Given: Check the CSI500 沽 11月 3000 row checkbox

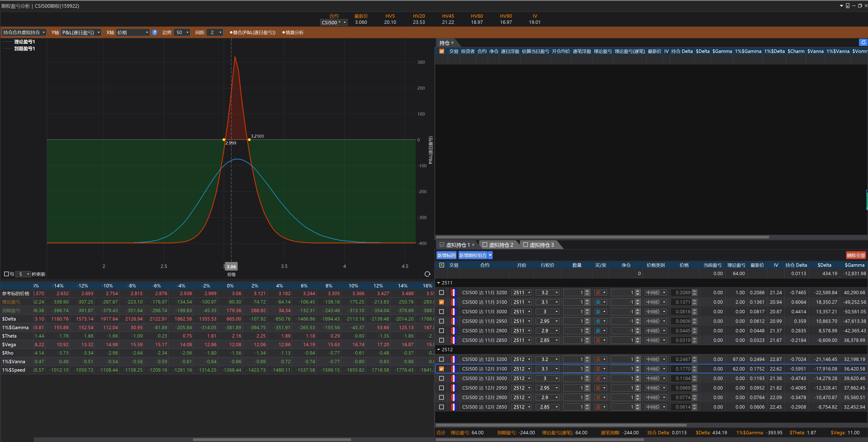Looking at the screenshot, I should click(x=441, y=312).
